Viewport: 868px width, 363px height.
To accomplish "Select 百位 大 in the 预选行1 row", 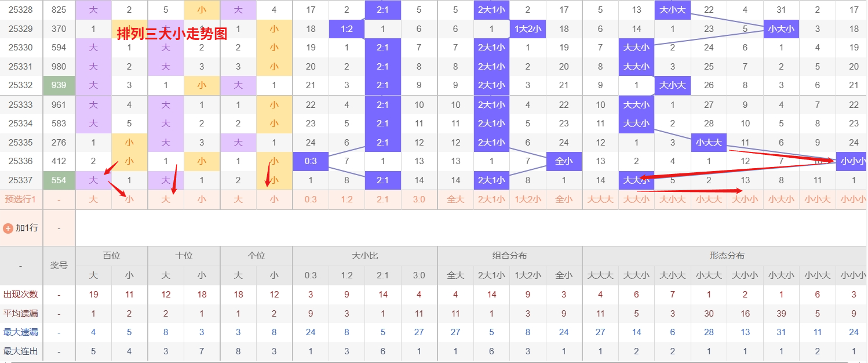I will [93, 199].
